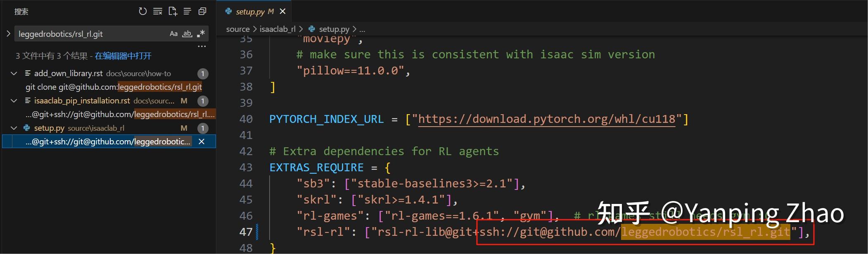868x254 pixels.
Task: Close the setup.py tab
Action: coord(282,12)
